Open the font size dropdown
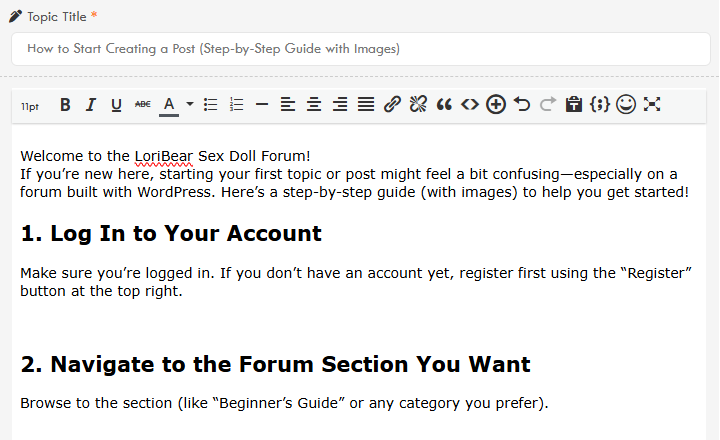 point(30,105)
